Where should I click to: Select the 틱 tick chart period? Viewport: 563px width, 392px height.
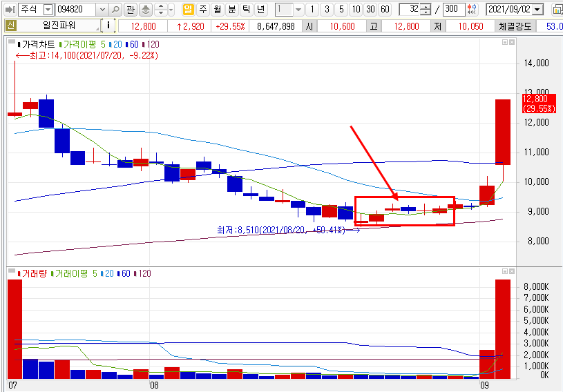coord(247,10)
